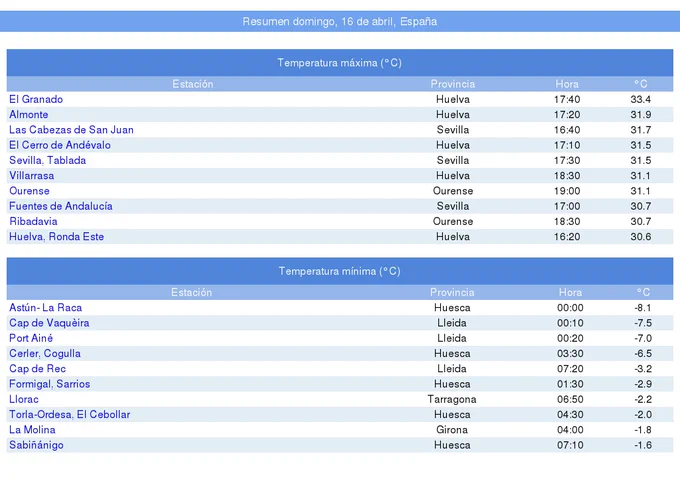
Task: Open the Llorac station link
Action: point(24,399)
